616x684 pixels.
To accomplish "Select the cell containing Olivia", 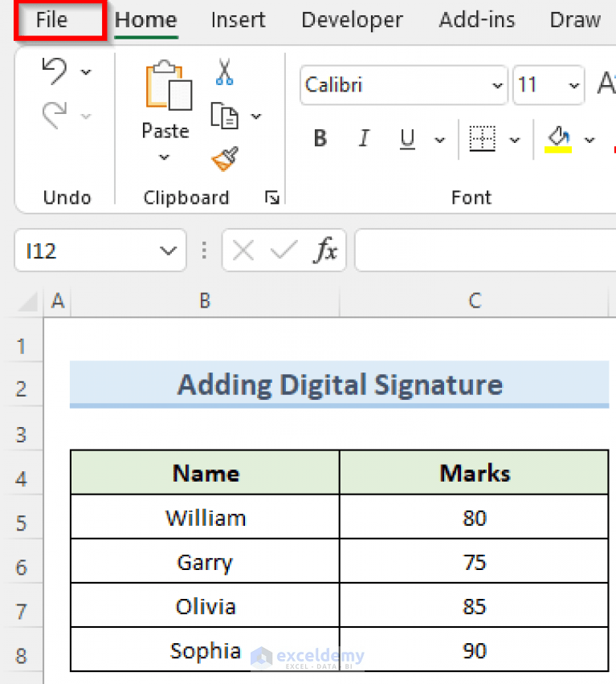I will [x=205, y=606].
